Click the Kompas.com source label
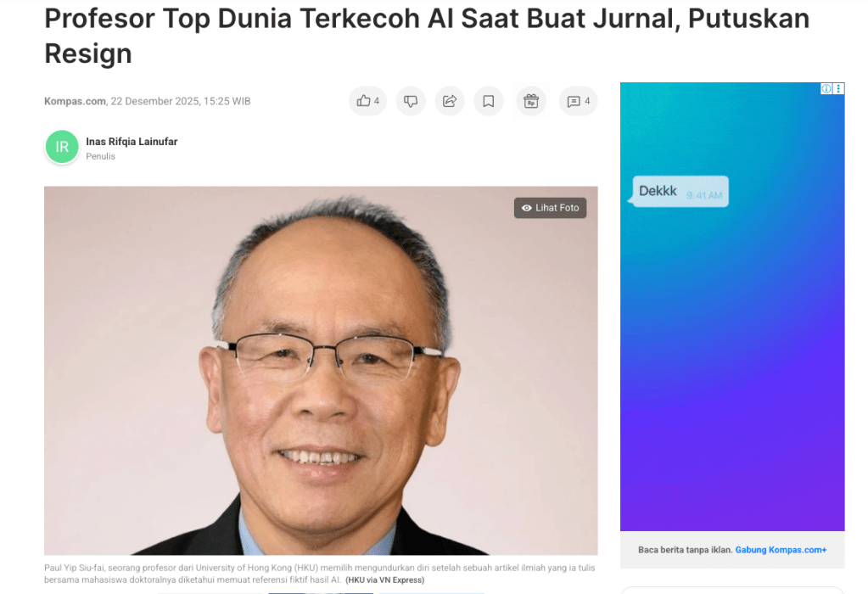Screen dimensions: 868x594 (75, 101)
